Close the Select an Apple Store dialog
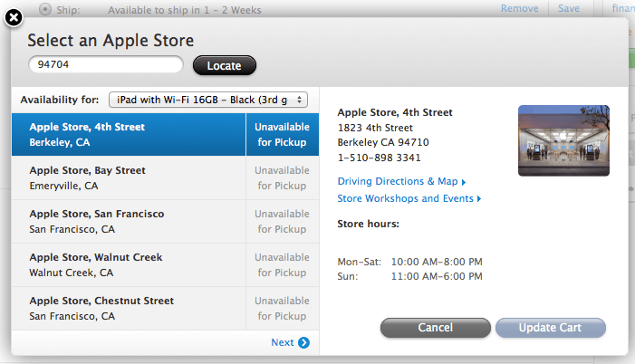This screenshot has width=635, height=364. 14,18
